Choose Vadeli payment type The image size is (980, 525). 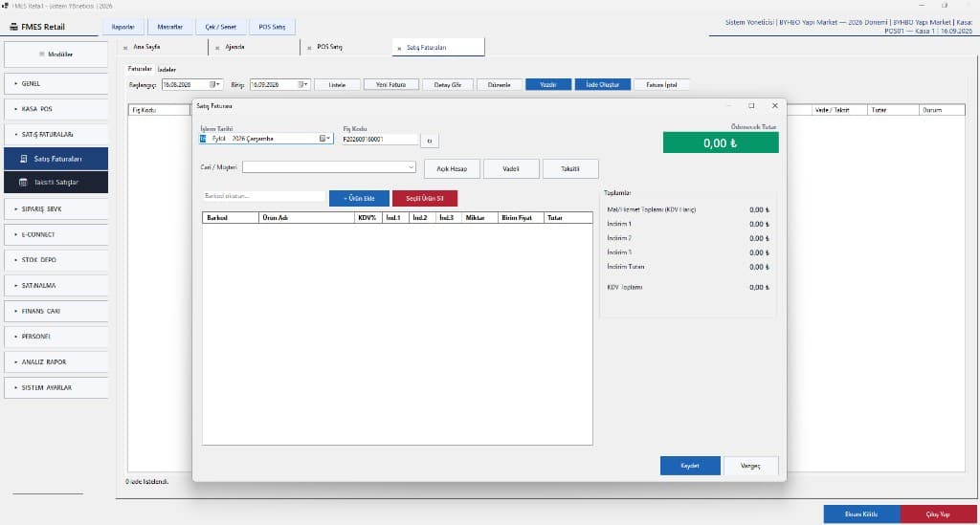(511, 168)
